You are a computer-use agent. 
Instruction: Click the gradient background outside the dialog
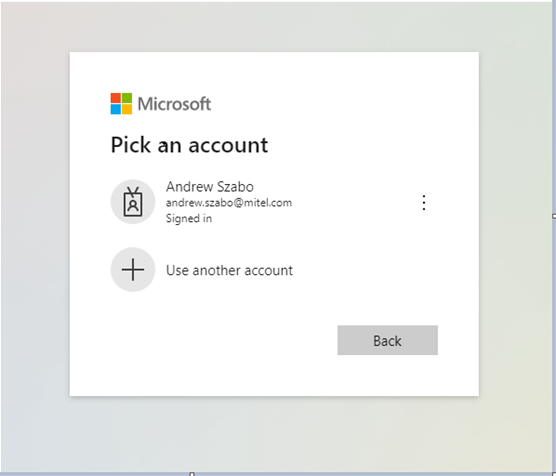point(35,248)
